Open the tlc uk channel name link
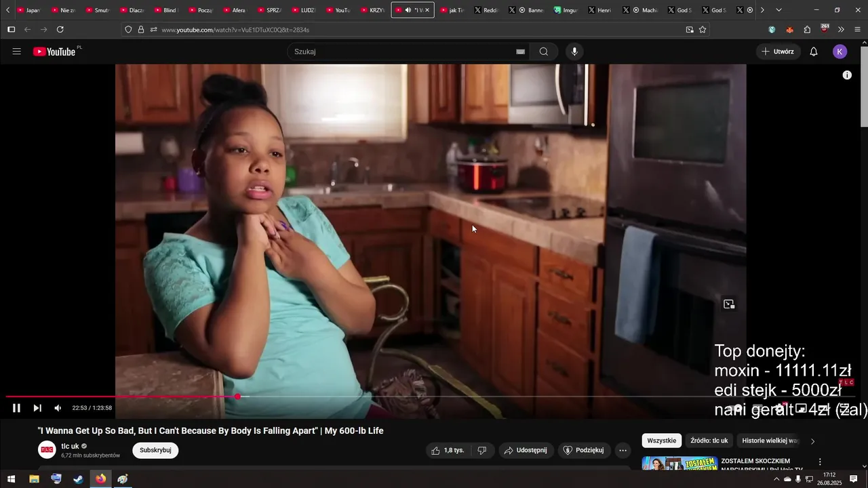Viewport: 868px width, 488px height. point(70,446)
